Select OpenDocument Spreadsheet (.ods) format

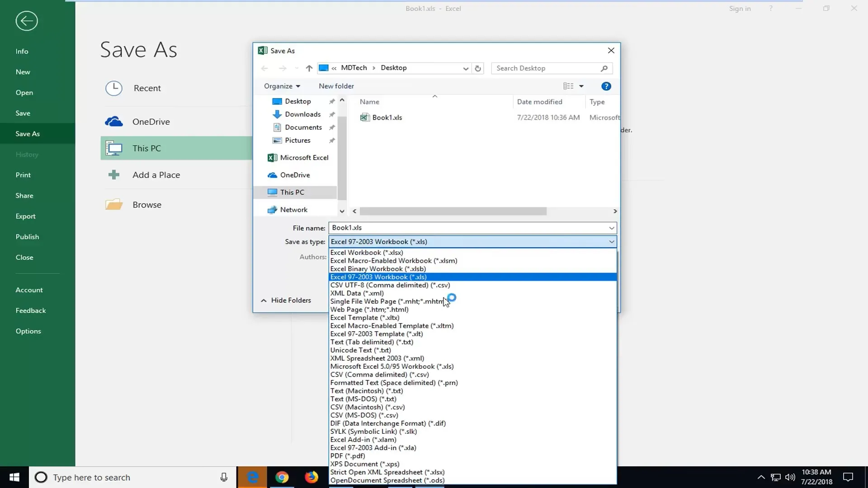click(388, 480)
